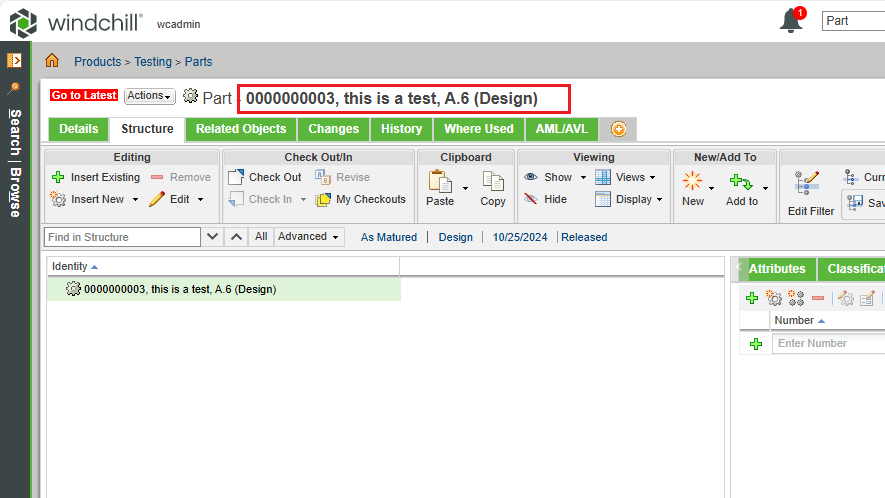Click the Check Out toolbar icon
The image size is (885, 498).
[236, 177]
